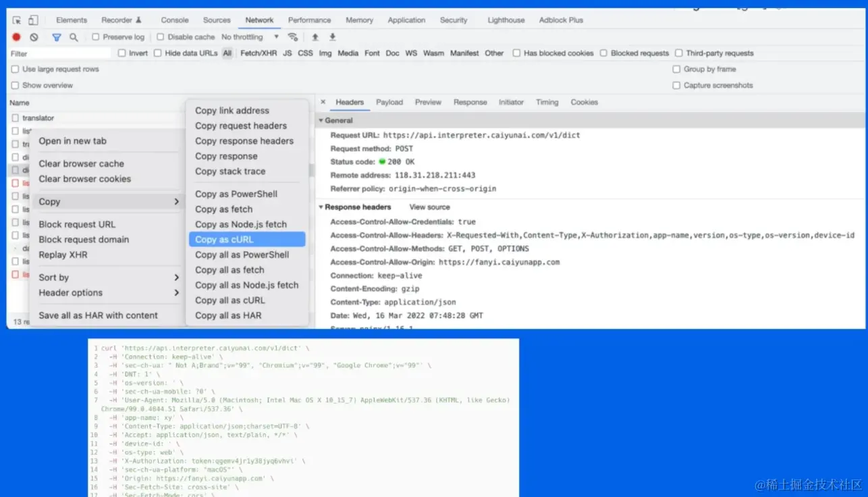The image size is (868, 497).
Task: Check the Show overview box
Action: [x=15, y=85]
